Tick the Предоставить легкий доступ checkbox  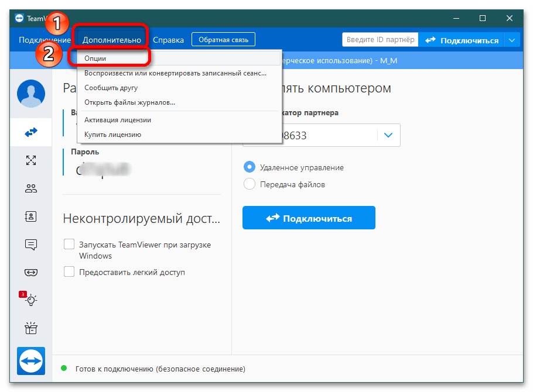coord(69,271)
